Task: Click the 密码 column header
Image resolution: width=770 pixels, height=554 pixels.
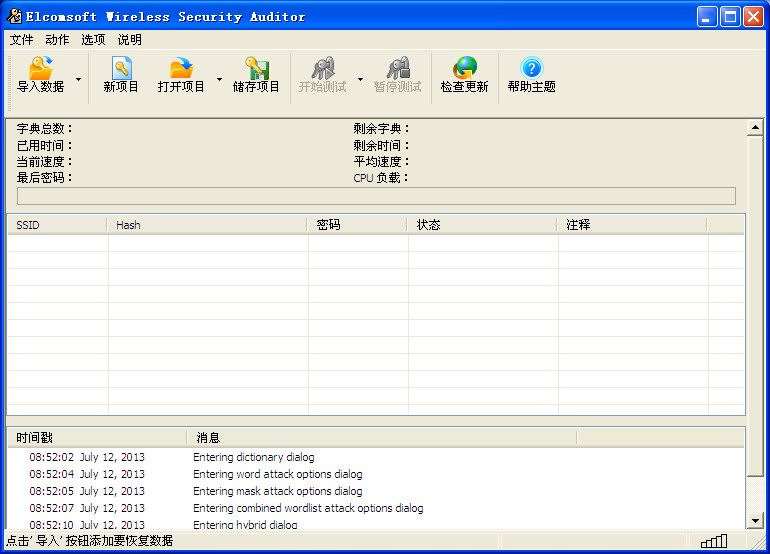Action: [x=357, y=225]
